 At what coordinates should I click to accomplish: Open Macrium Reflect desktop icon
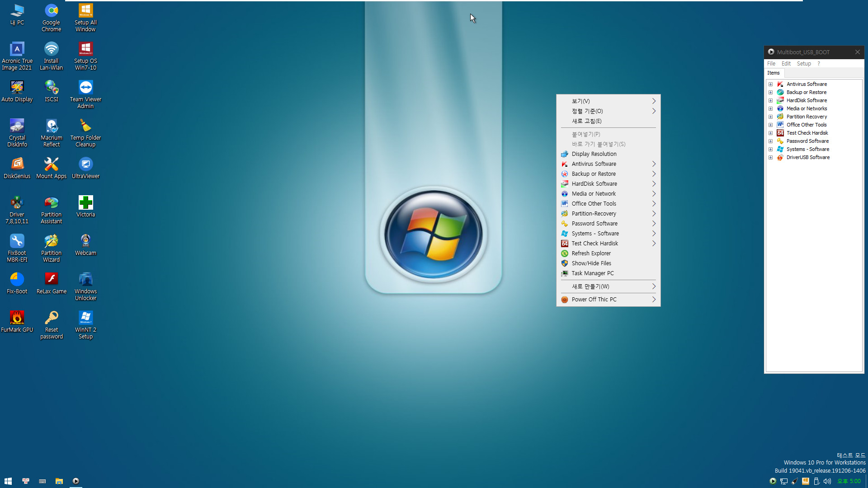coord(51,133)
